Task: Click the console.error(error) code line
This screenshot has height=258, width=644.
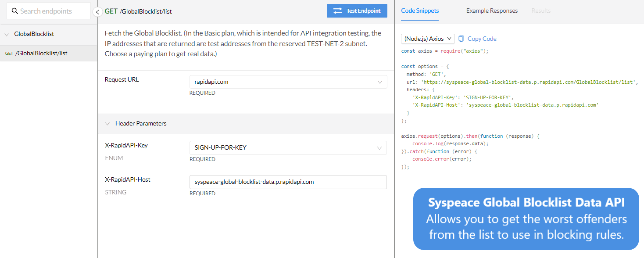Action: [442, 159]
